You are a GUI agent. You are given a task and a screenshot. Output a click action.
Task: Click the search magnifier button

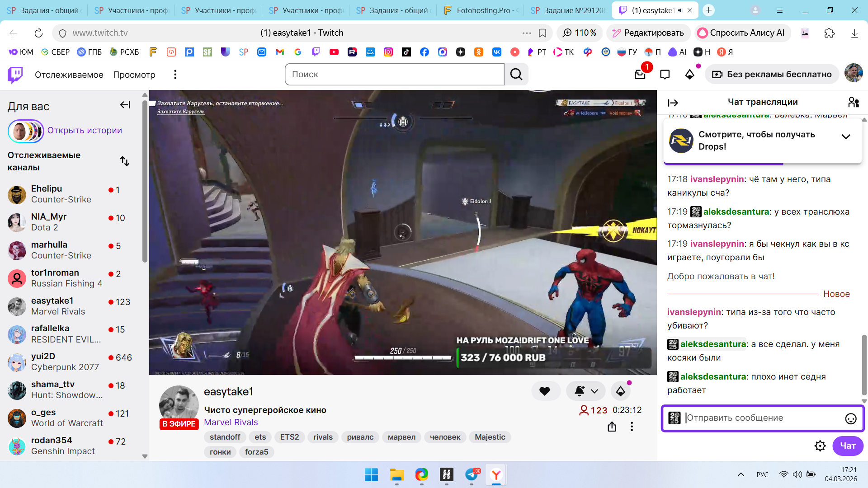coord(516,75)
